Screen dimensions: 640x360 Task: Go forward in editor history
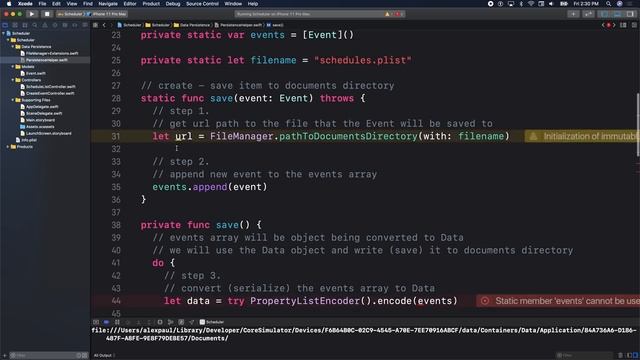coord(111,25)
